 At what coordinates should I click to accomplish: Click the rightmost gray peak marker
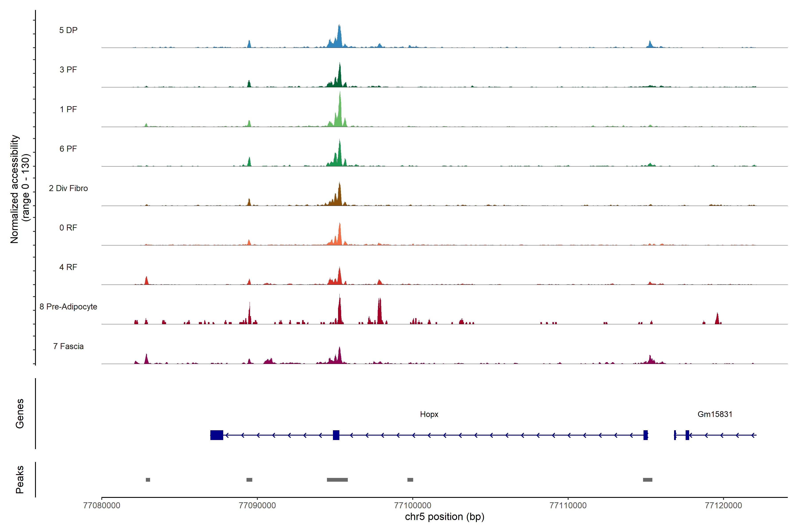point(647,480)
